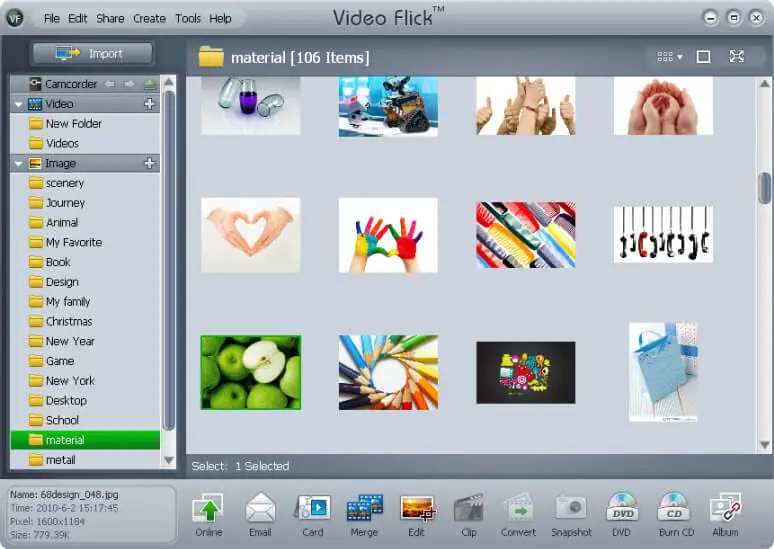Viewport: 774px width, 549px height.
Task: Click the folder tree scroll-down arrow
Action: click(169, 460)
